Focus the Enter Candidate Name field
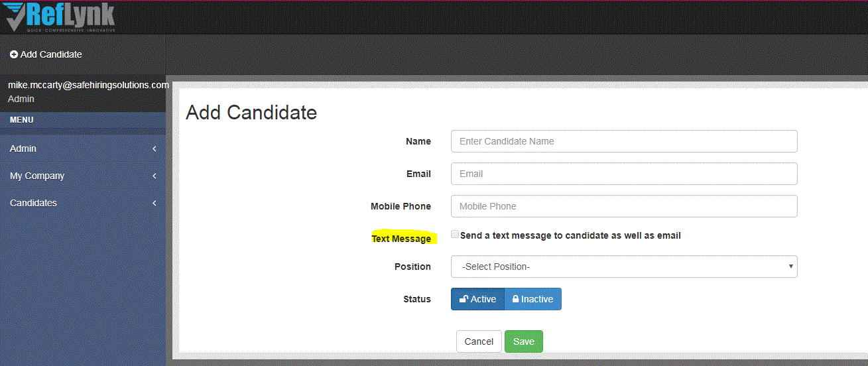868x366 pixels. point(624,141)
